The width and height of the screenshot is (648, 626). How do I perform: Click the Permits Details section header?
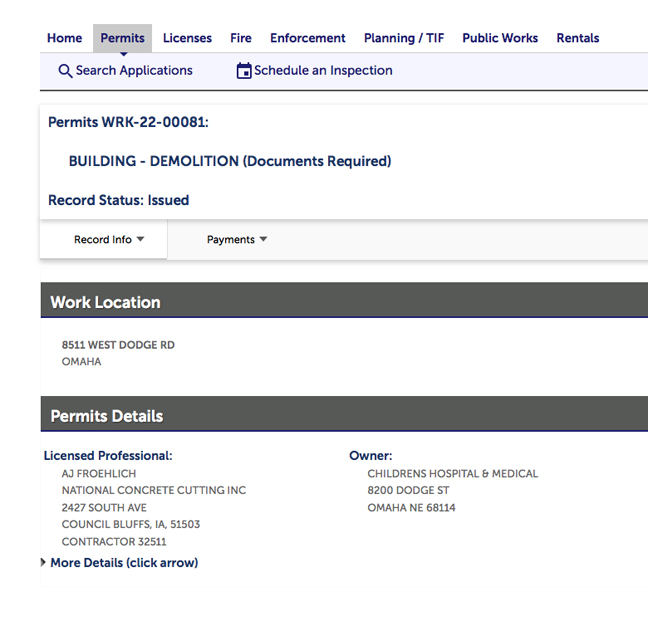click(x=344, y=414)
